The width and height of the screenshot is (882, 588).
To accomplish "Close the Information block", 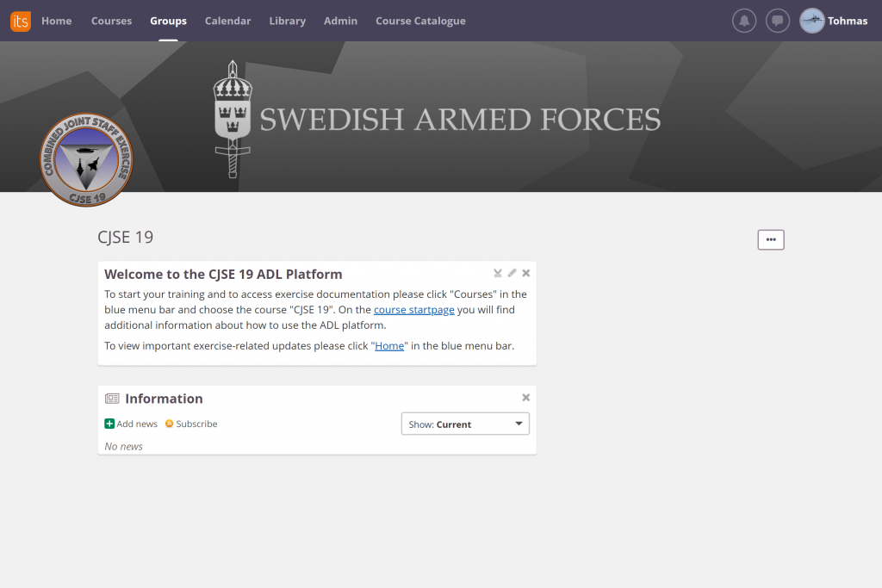I will point(526,398).
